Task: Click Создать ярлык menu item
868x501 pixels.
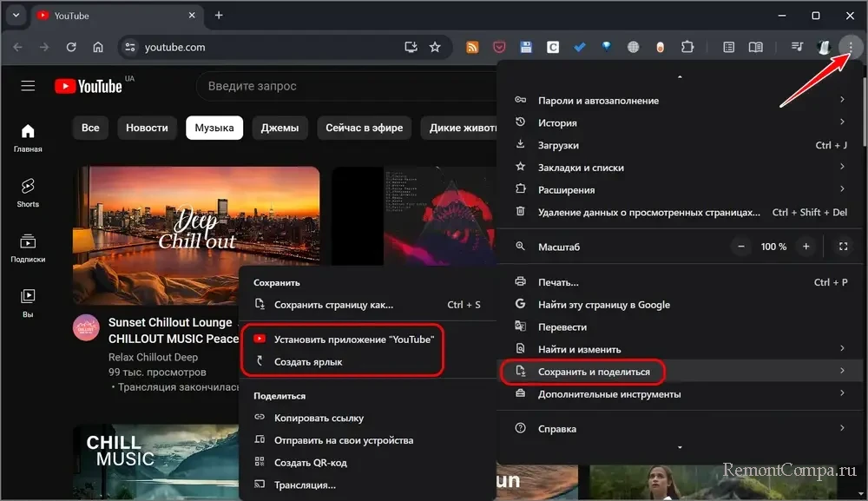Action: click(367, 361)
